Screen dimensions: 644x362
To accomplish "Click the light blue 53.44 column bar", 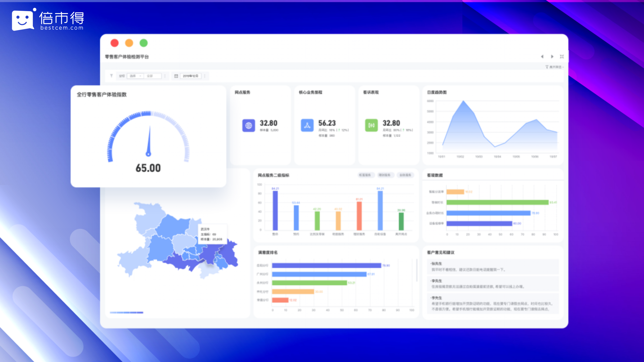I will coord(296,218).
